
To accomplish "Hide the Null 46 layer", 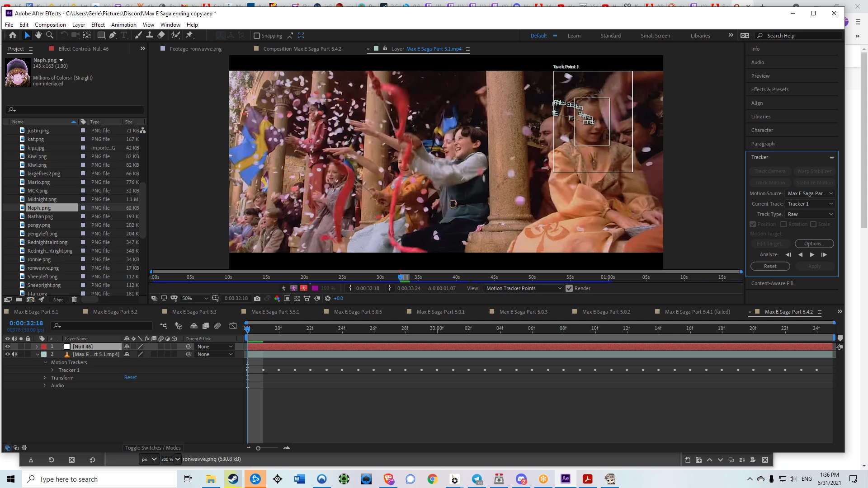I will pos(7,347).
